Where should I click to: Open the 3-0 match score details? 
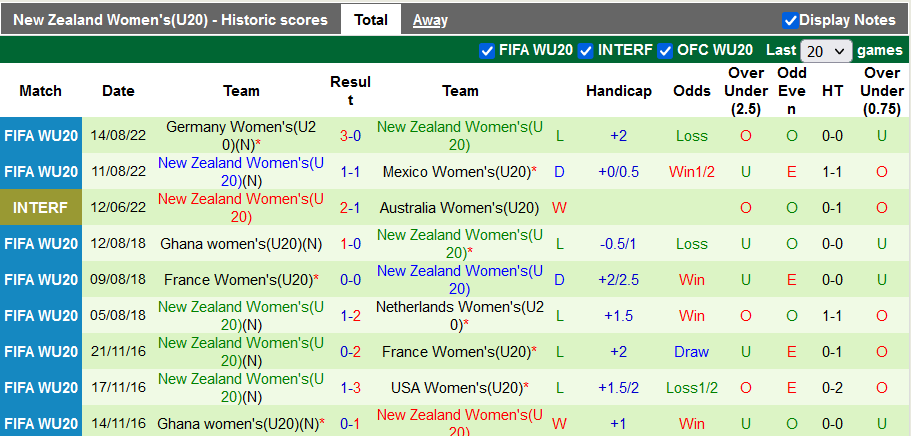(x=350, y=136)
